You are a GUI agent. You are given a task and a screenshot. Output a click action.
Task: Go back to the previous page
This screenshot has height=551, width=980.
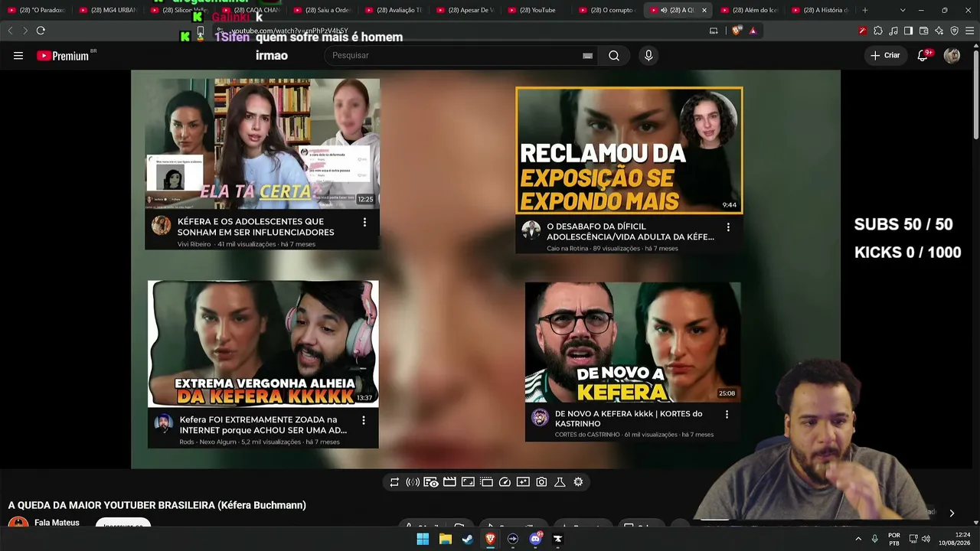pos(10,31)
